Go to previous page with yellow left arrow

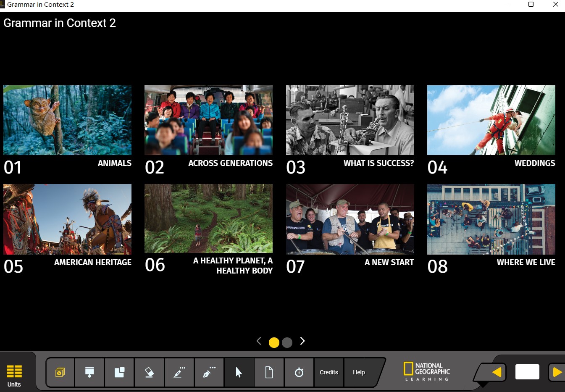point(497,372)
